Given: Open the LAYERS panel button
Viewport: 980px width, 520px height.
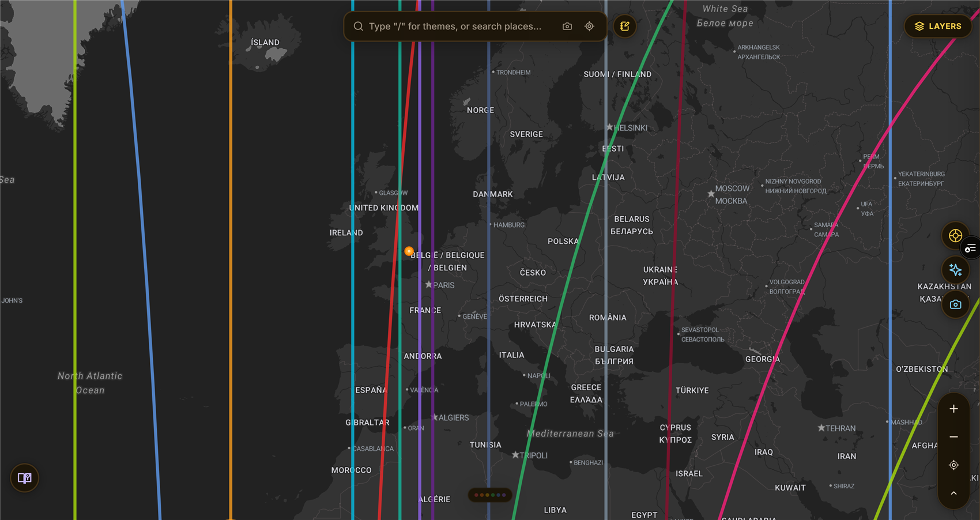Looking at the screenshot, I should 938,27.
